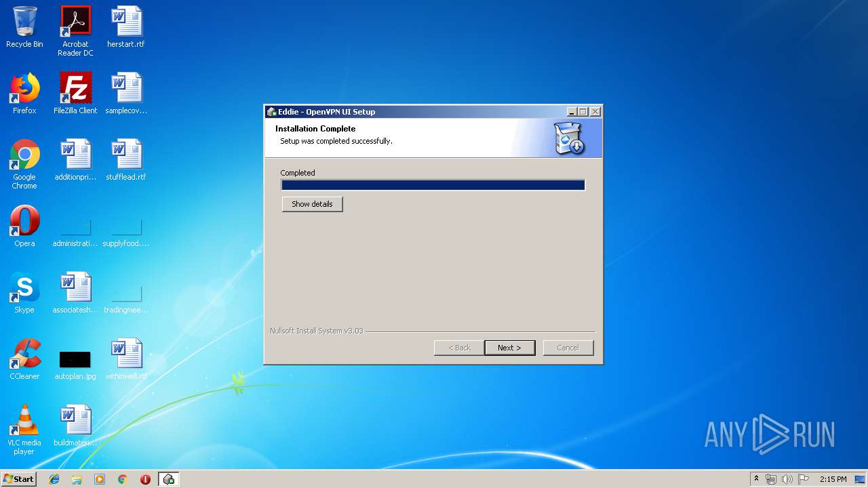This screenshot has height=488, width=868.
Task: Launch VLC media player shortcut
Action: [24, 430]
